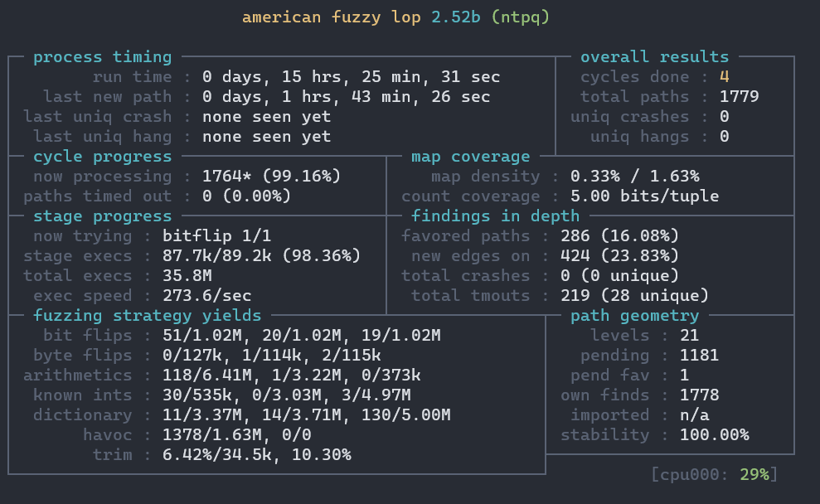Click the 'arithmetics' label
The image size is (820, 504).
pos(77,375)
